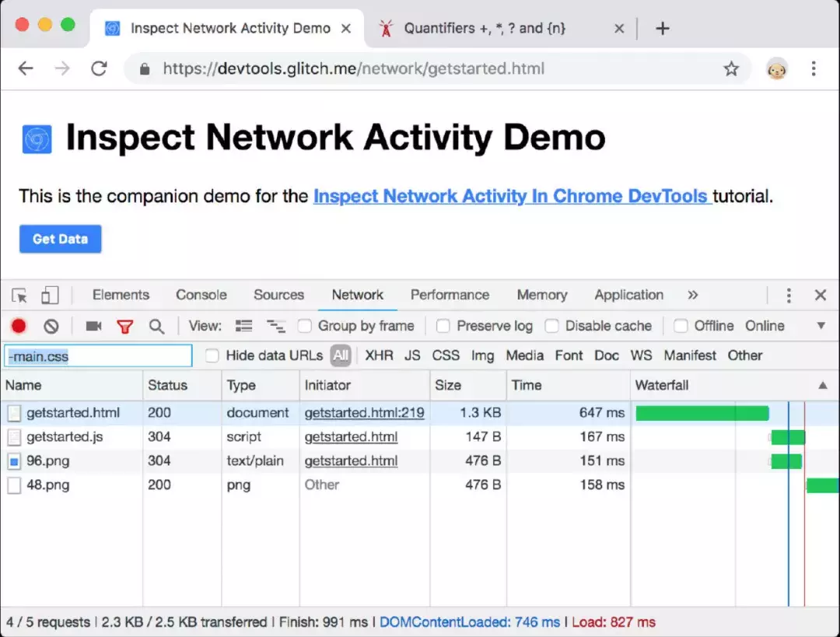Open the throttling dropdown arrow
Viewport: 840px width, 637px height.
821,326
